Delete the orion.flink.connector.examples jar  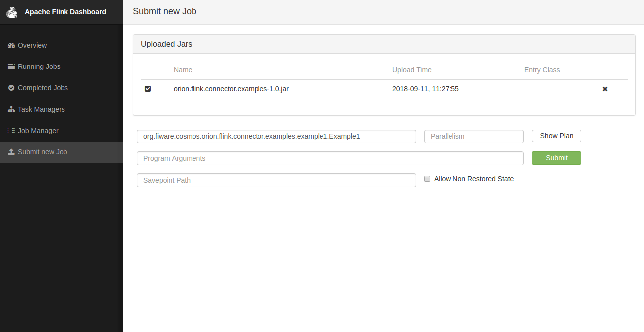coord(605,89)
